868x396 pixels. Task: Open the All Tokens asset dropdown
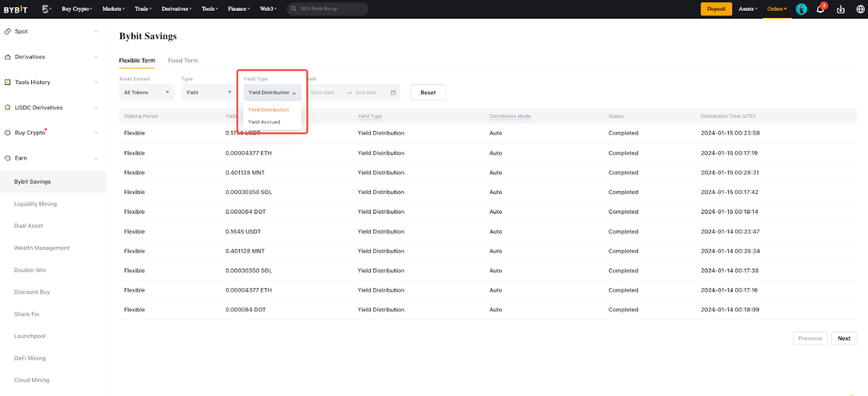(x=147, y=92)
